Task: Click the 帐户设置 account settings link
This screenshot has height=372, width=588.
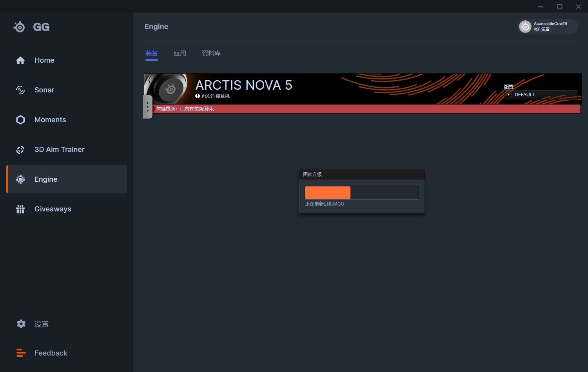Action: 541,29
